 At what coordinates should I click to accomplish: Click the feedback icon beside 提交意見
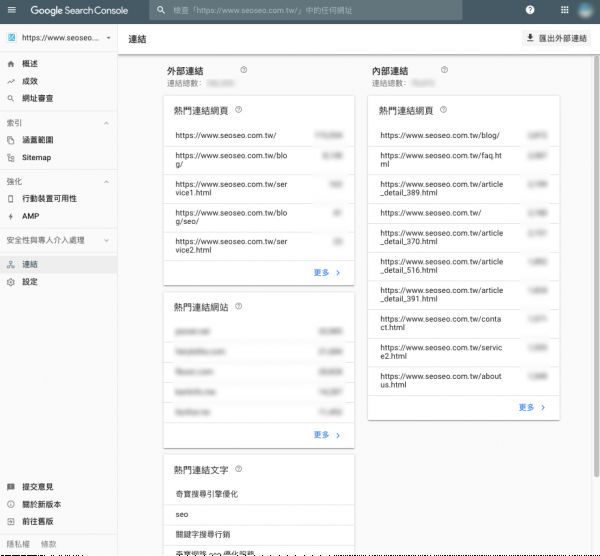coord(11,487)
